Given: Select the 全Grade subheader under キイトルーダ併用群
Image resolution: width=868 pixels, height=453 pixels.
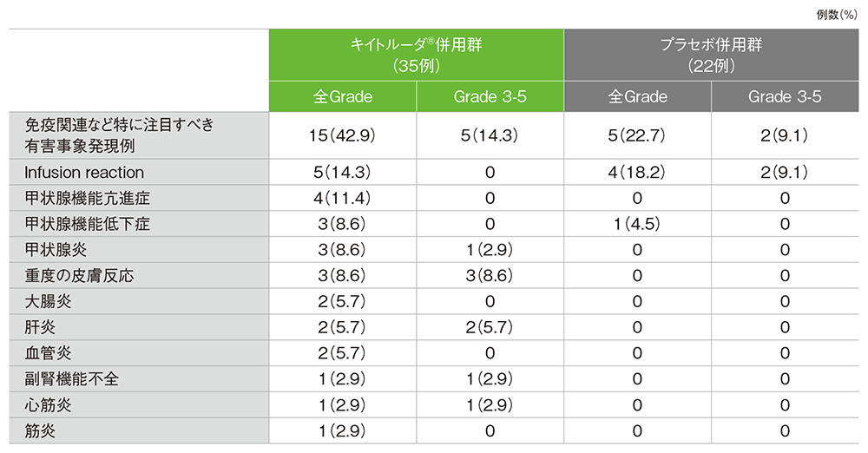Looking at the screenshot, I should click(x=343, y=97).
